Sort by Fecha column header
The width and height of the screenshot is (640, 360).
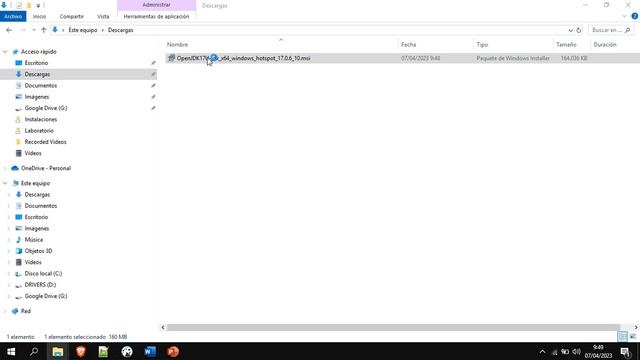click(x=409, y=44)
